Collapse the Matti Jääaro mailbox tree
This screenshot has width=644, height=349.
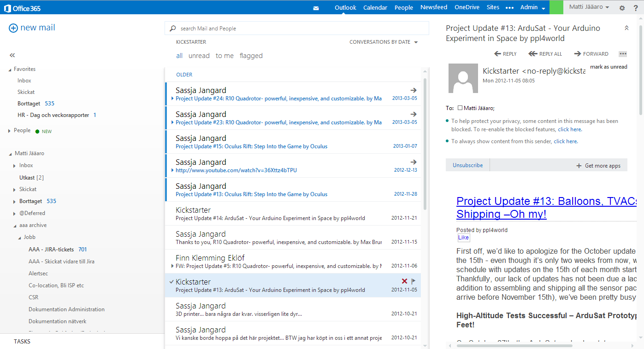(11, 154)
